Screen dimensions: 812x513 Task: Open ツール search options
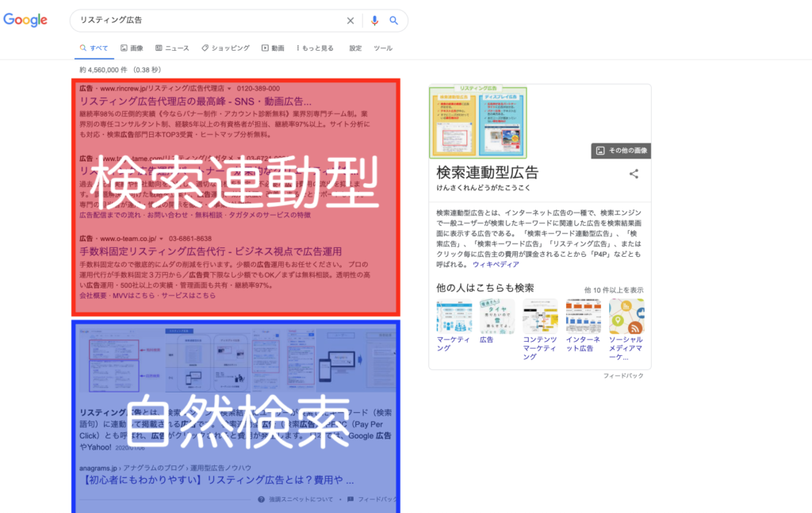pos(383,48)
